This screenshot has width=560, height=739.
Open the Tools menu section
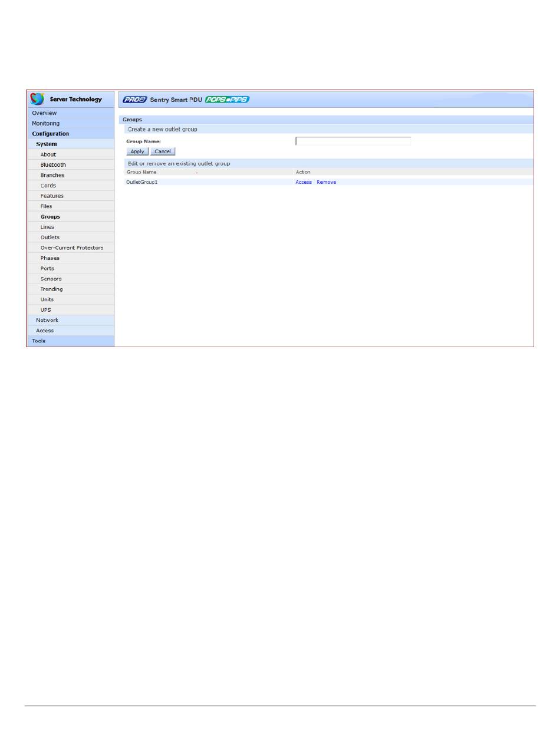click(71, 341)
